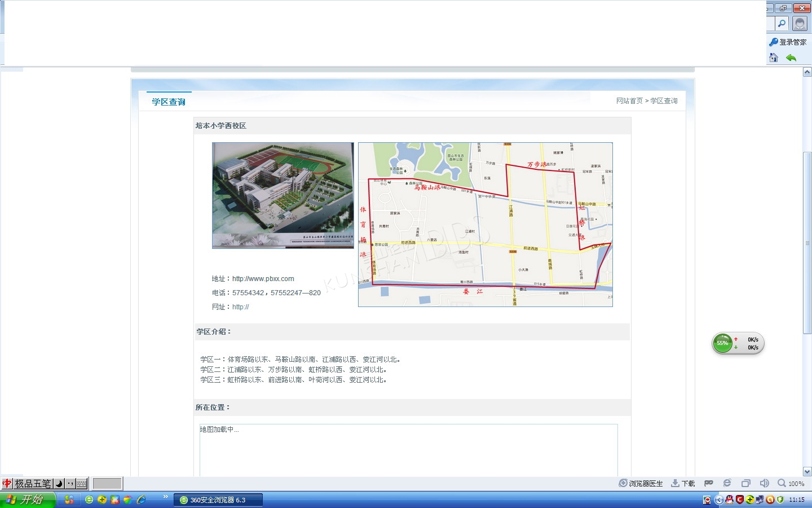Viewport: 812px width, 508px height.
Task: Click the green back/undo arrow icon
Action: tap(791, 58)
